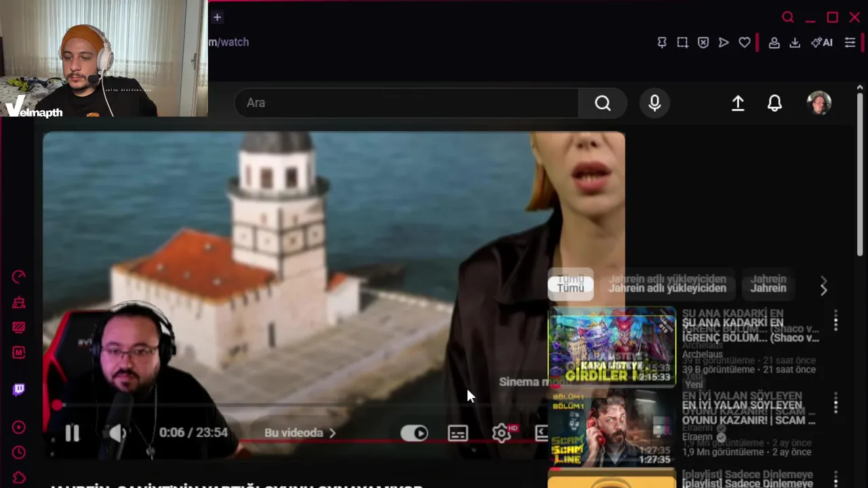Viewport: 868px width, 488px height.
Task: Click the 'Ara' search input field
Action: tap(406, 103)
